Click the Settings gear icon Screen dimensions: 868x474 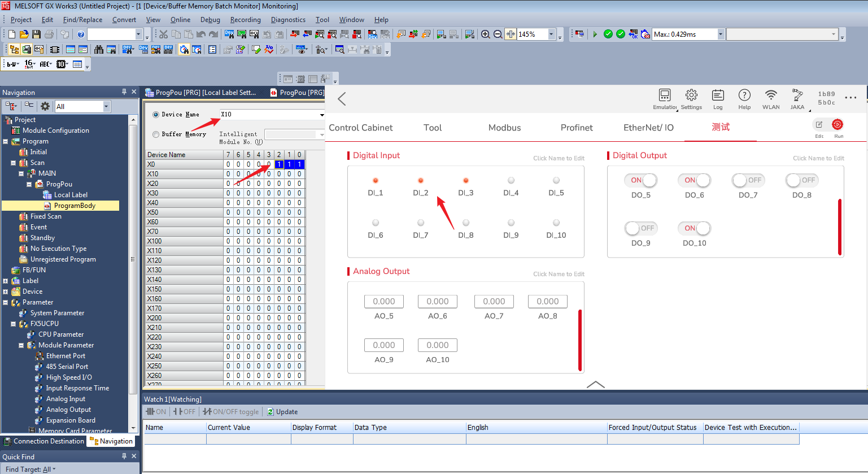(691, 95)
